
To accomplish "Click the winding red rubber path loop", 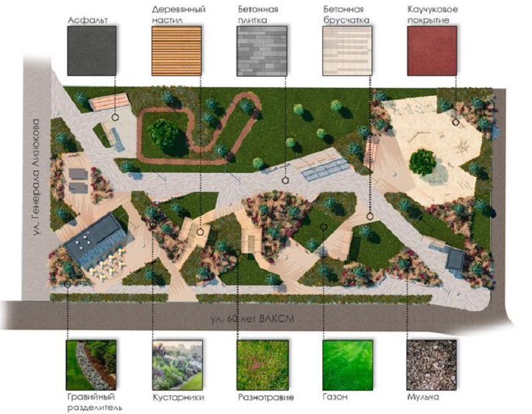I will pyautogui.click(x=199, y=128).
